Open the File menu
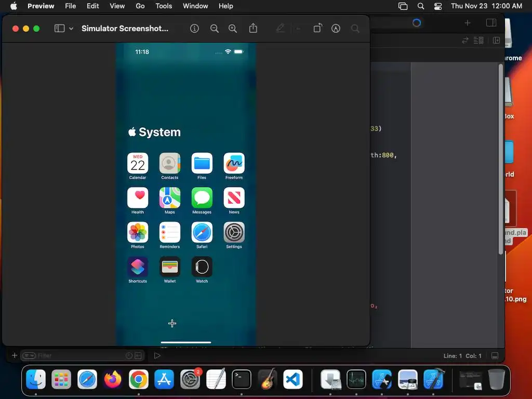 coord(70,6)
